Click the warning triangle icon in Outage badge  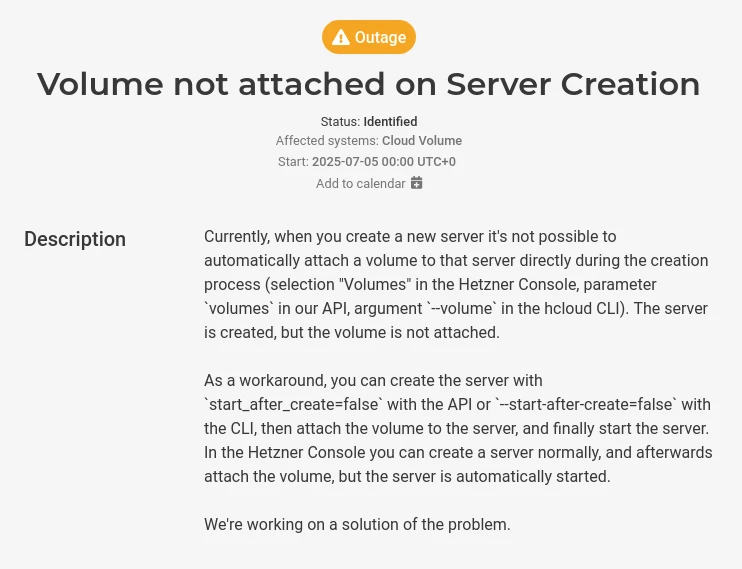pyautogui.click(x=340, y=37)
